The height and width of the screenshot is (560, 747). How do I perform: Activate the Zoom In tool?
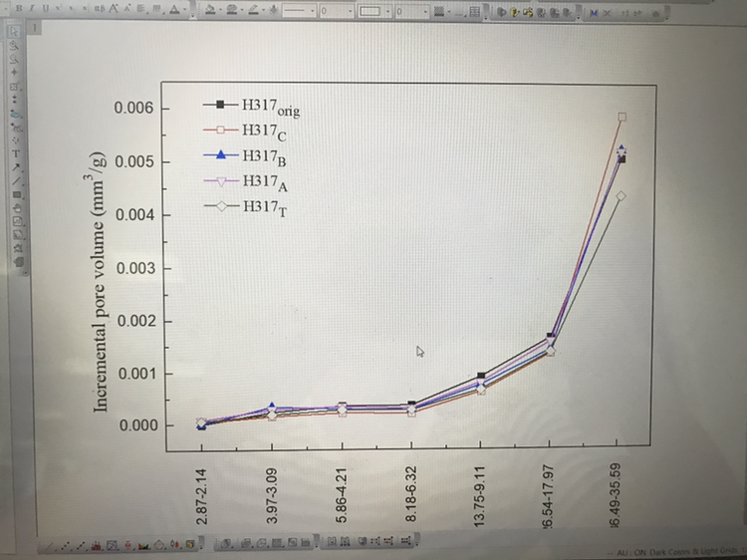[x=14, y=46]
